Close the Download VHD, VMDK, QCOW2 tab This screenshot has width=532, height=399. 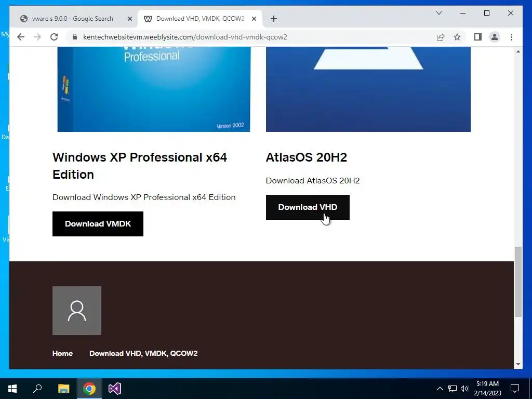pyautogui.click(x=254, y=19)
